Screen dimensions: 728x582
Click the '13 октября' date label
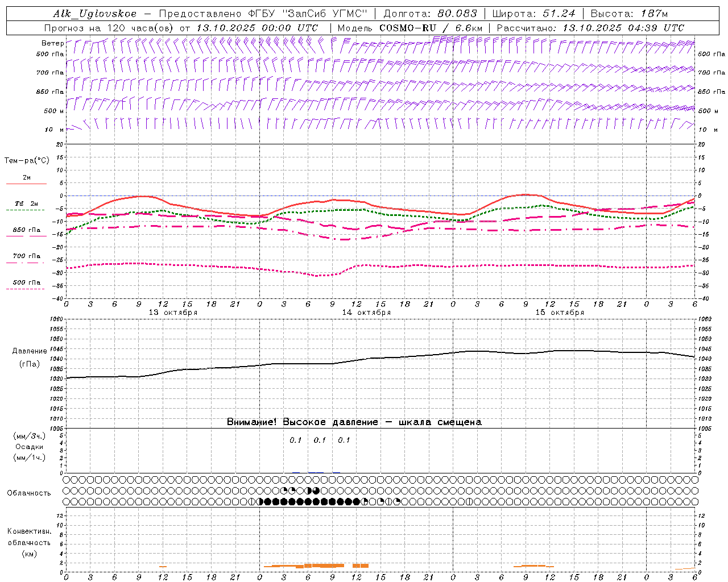(173, 313)
